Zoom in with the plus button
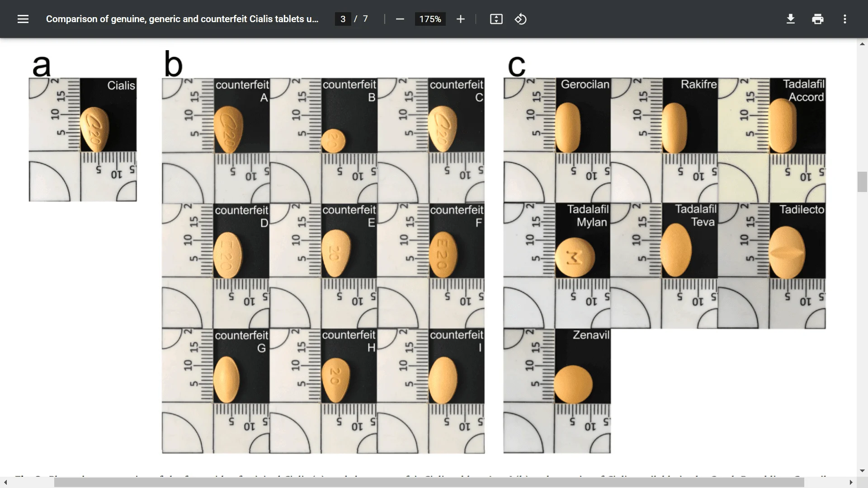Viewport: 868px width, 488px height. [460, 19]
